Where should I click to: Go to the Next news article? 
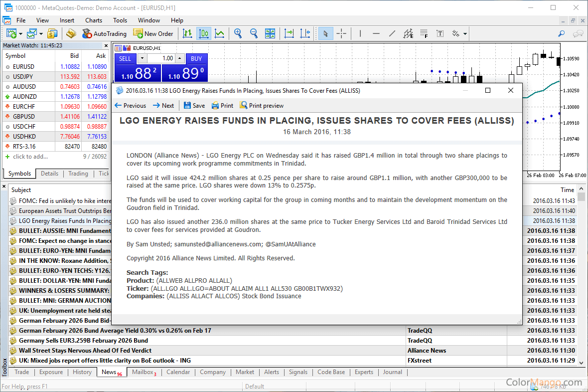coord(163,105)
